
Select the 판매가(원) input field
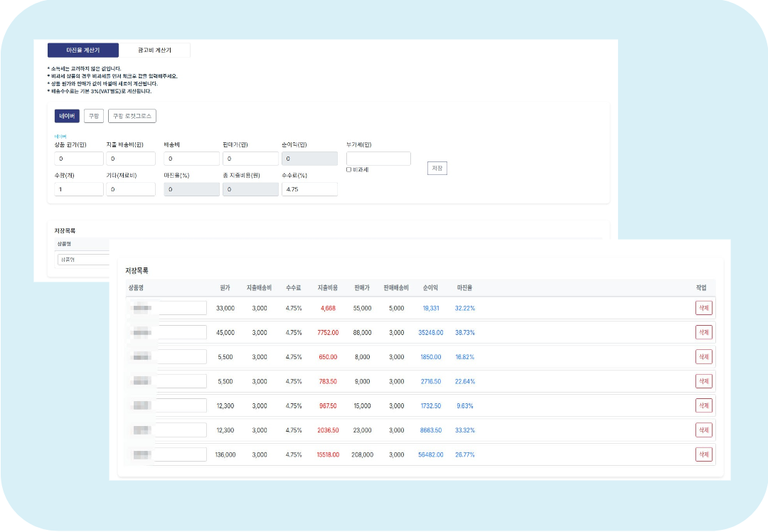pos(250,159)
